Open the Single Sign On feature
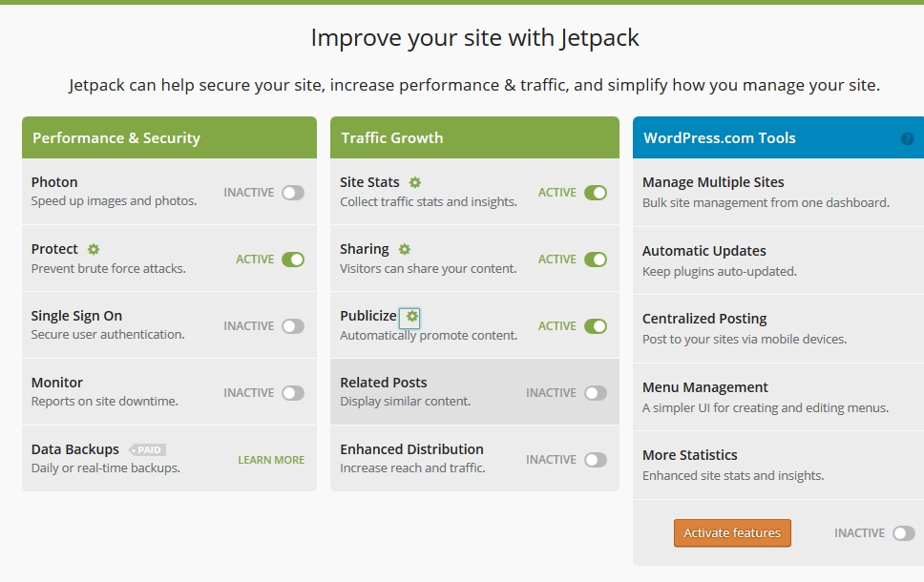The image size is (924, 582). pyautogui.click(x=76, y=316)
